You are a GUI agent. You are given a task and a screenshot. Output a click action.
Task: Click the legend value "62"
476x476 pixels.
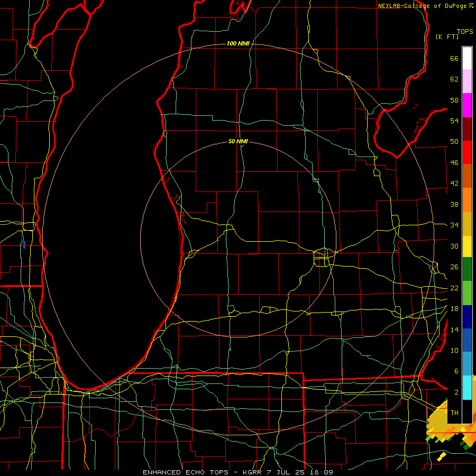[454, 79]
